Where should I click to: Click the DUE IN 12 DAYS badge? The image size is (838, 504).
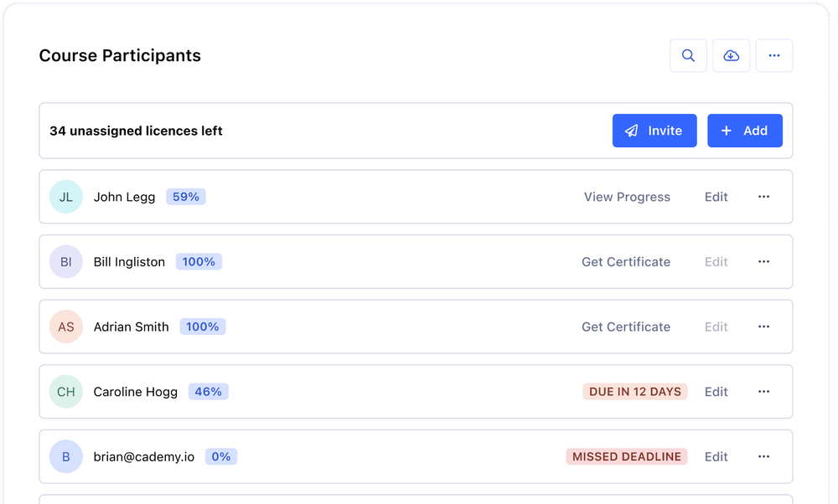click(x=635, y=391)
